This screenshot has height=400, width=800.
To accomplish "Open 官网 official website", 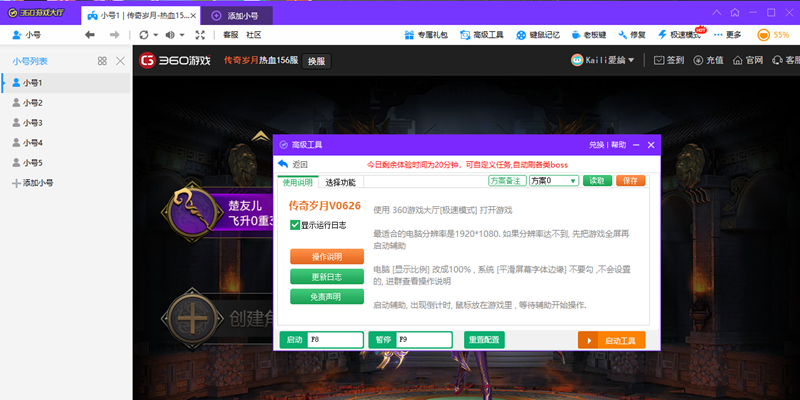I will click(x=747, y=60).
